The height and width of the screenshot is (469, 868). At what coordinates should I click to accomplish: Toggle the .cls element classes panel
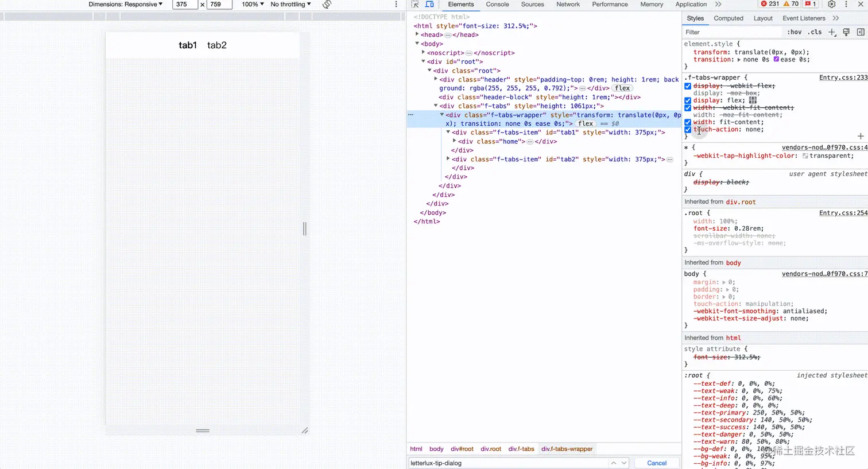pos(815,32)
